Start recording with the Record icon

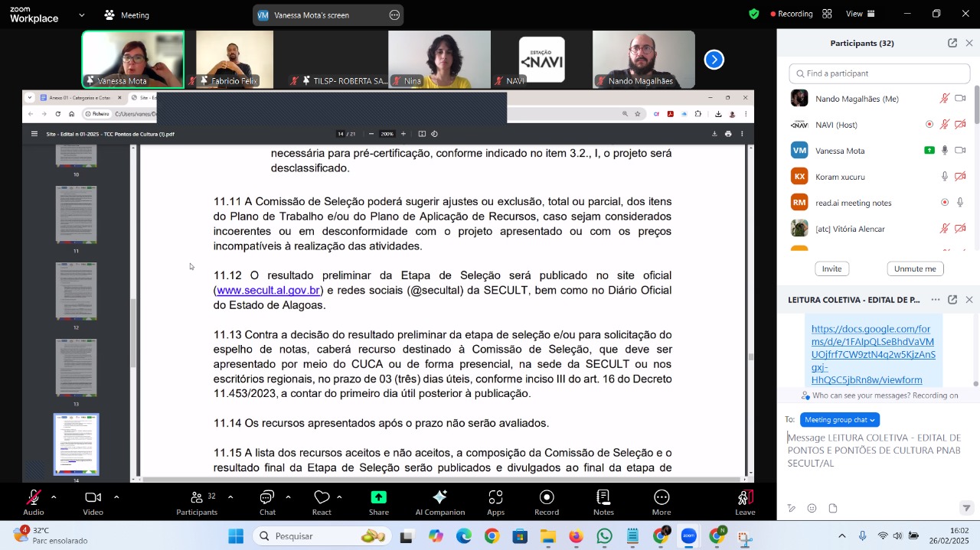click(x=547, y=503)
